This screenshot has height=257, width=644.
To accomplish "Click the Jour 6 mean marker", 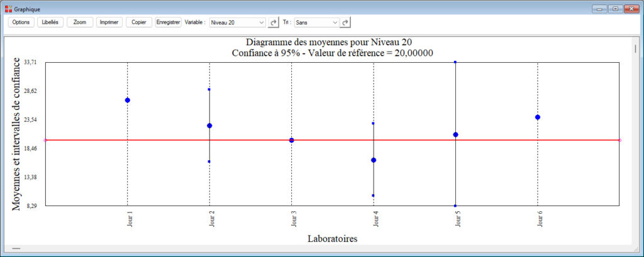I will [x=538, y=118].
